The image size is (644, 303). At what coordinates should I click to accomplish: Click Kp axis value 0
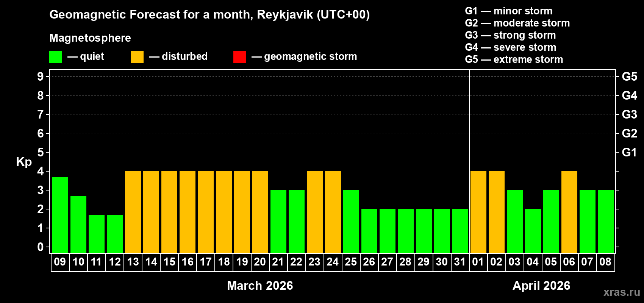41,247
